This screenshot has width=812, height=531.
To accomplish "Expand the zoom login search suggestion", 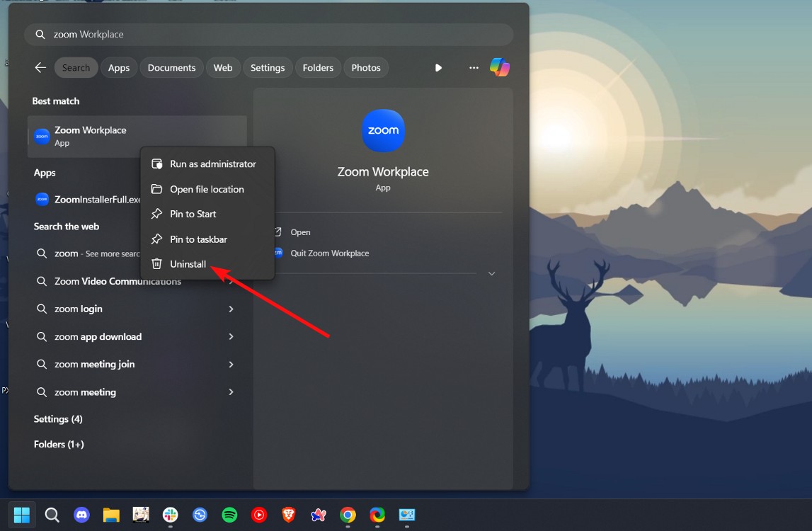I will [231, 309].
